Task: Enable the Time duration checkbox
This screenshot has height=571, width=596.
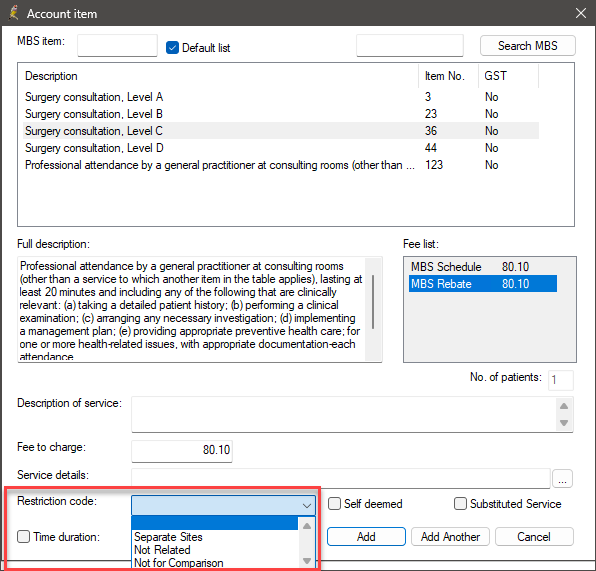Action: point(24,537)
